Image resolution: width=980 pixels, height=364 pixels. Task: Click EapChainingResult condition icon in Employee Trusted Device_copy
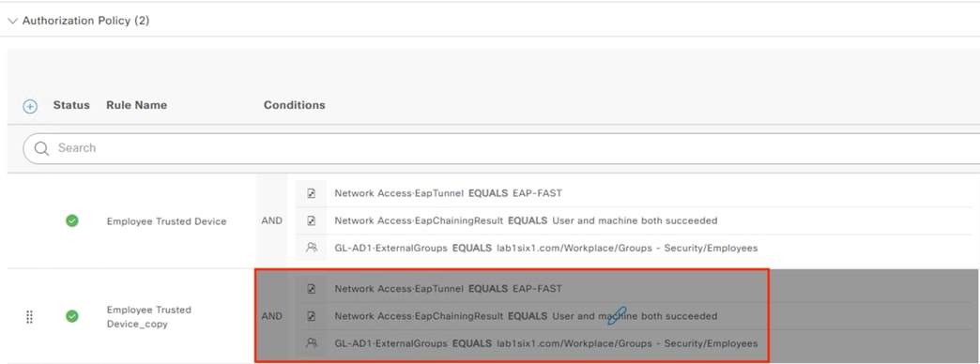tap(312, 316)
